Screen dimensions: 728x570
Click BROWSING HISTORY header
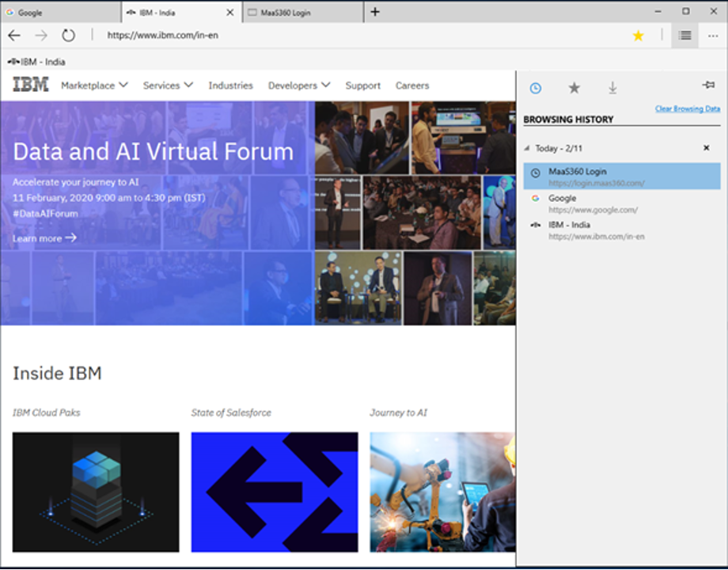point(568,120)
